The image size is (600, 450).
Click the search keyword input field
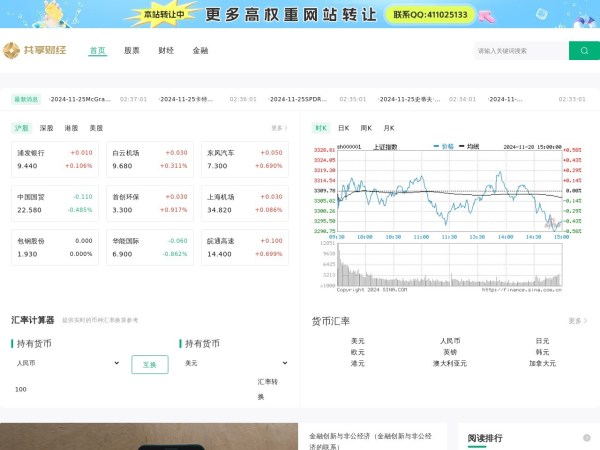(520, 51)
